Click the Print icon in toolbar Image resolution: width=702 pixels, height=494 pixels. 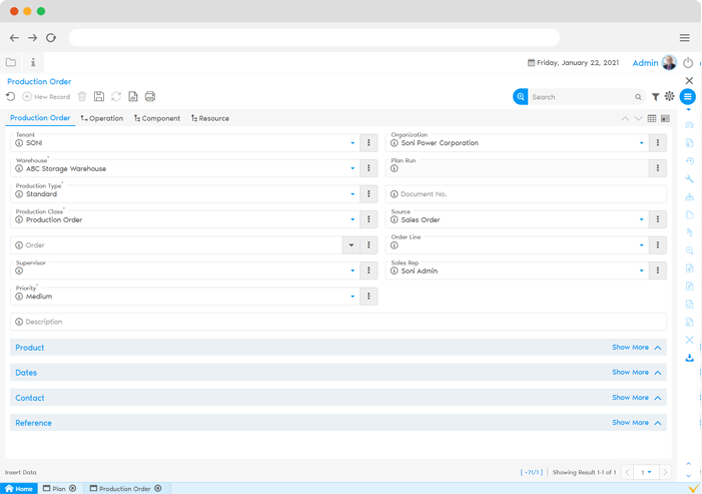pyautogui.click(x=150, y=97)
